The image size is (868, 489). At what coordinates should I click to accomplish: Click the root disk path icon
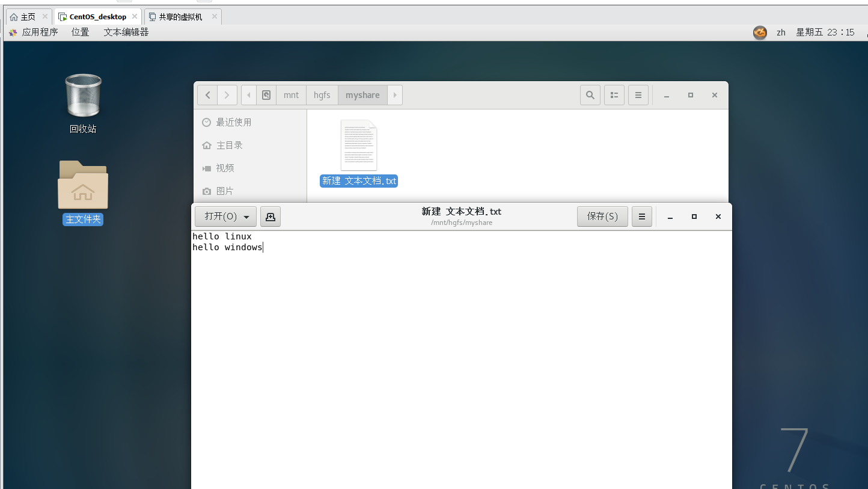point(266,95)
